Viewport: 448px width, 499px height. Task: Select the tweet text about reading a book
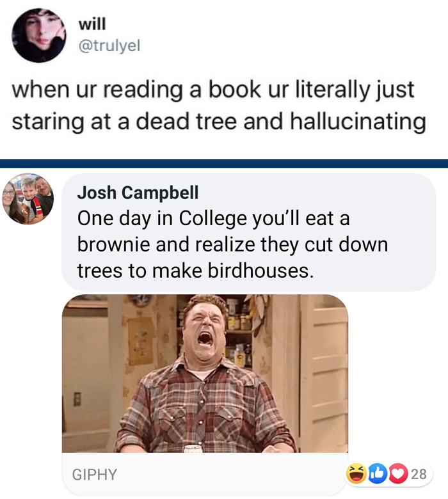(219, 105)
